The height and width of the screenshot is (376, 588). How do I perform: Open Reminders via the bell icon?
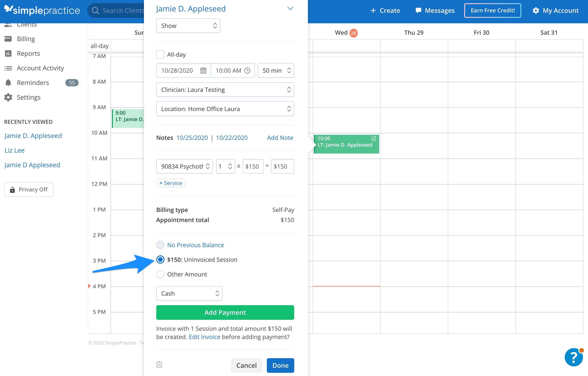[x=8, y=82]
